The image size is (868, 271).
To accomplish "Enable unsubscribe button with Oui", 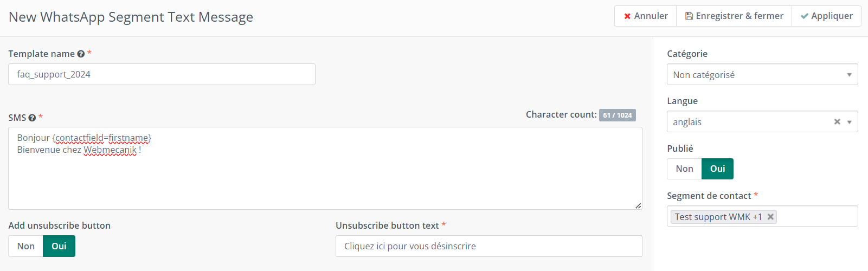I will pyautogui.click(x=59, y=246).
